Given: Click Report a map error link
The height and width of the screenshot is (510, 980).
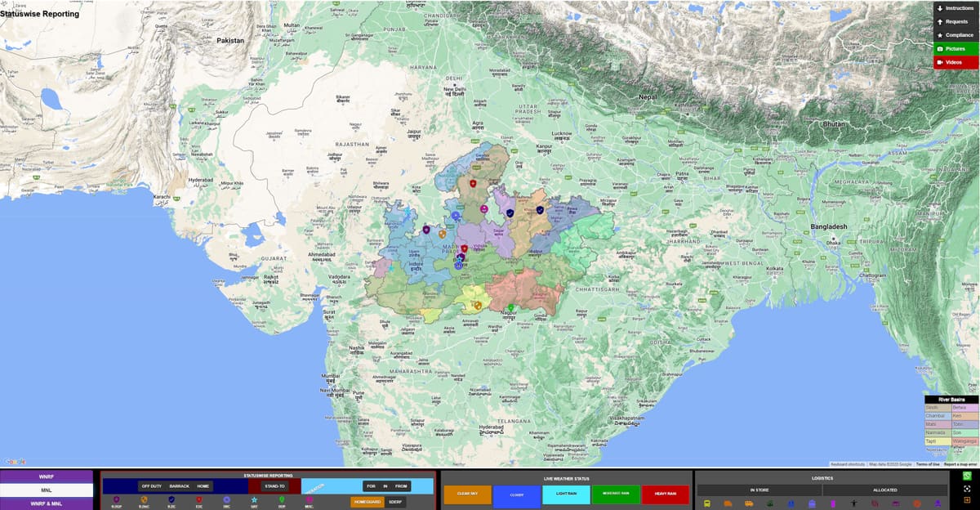Looking at the screenshot, I should pos(960,464).
